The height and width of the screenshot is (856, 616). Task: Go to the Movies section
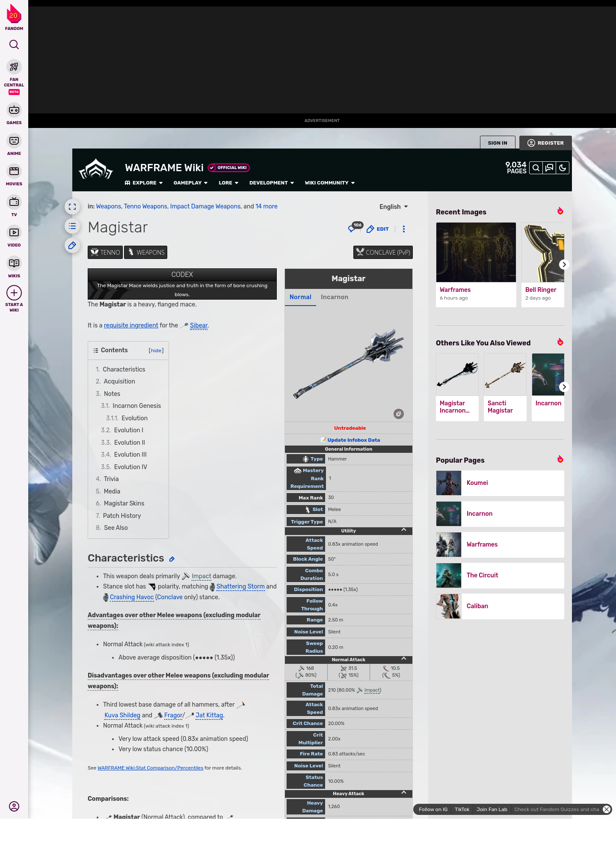14,175
